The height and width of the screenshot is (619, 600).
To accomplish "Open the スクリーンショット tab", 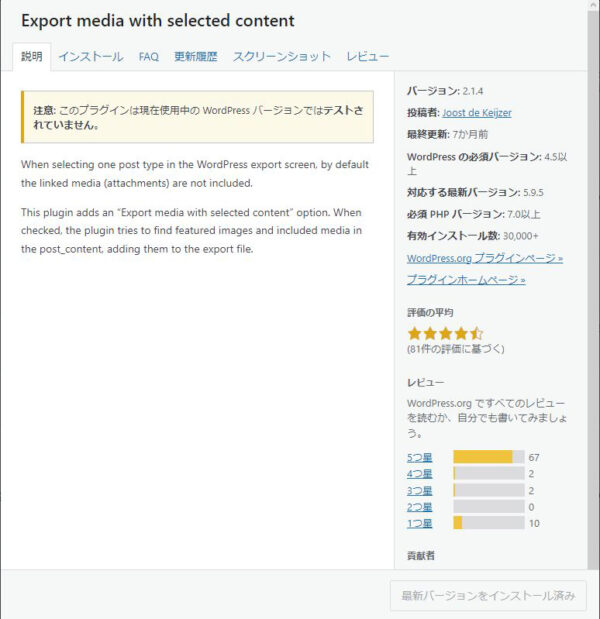I will tap(281, 57).
